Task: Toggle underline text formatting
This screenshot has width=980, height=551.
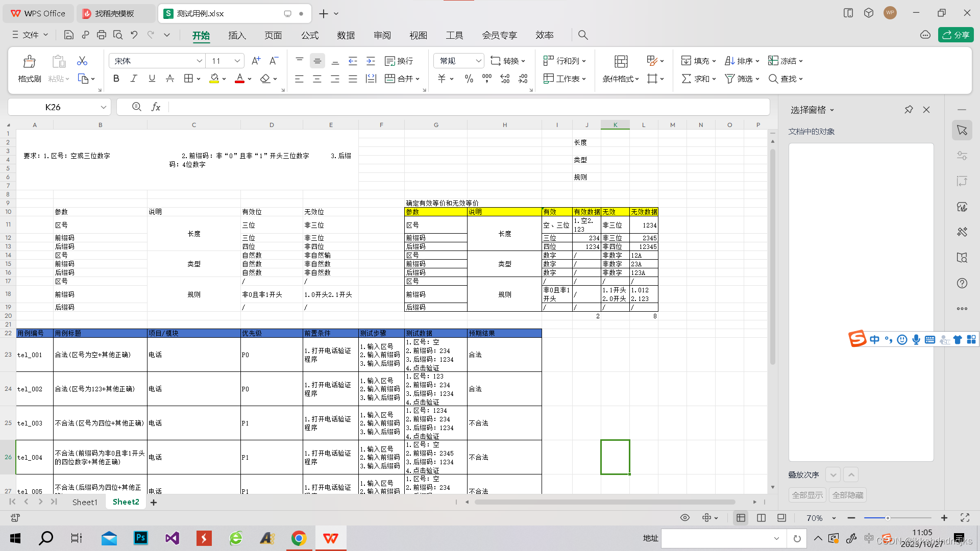Action: (152, 79)
